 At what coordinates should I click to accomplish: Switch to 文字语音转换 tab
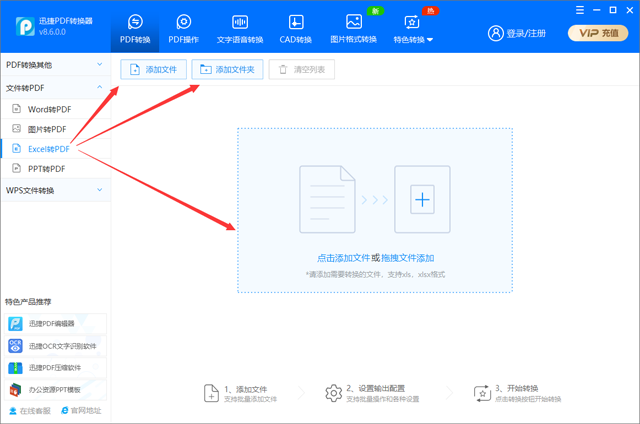tap(240, 27)
